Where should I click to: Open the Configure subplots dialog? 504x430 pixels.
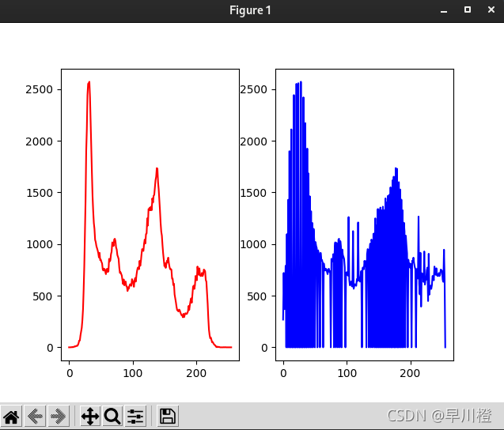click(x=135, y=417)
